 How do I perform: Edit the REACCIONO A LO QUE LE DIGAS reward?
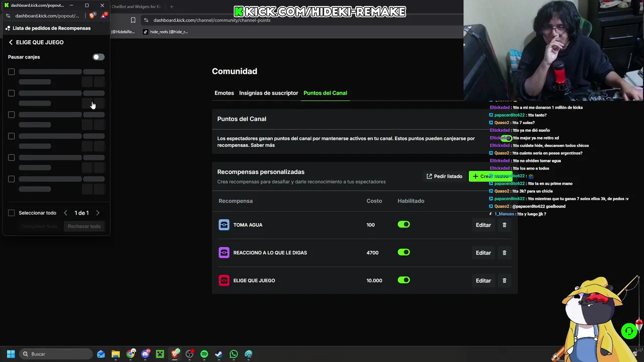pyautogui.click(x=483, y=252)
